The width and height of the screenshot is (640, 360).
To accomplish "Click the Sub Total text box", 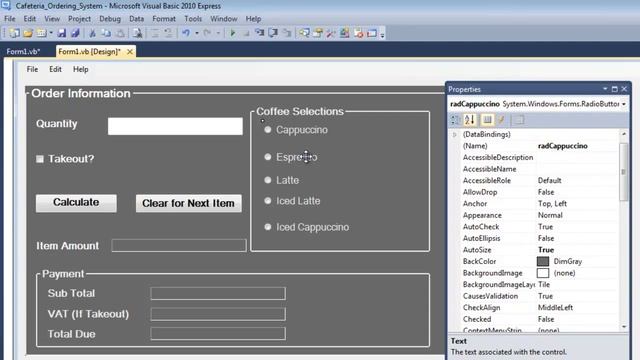I will tap(218, 293).
